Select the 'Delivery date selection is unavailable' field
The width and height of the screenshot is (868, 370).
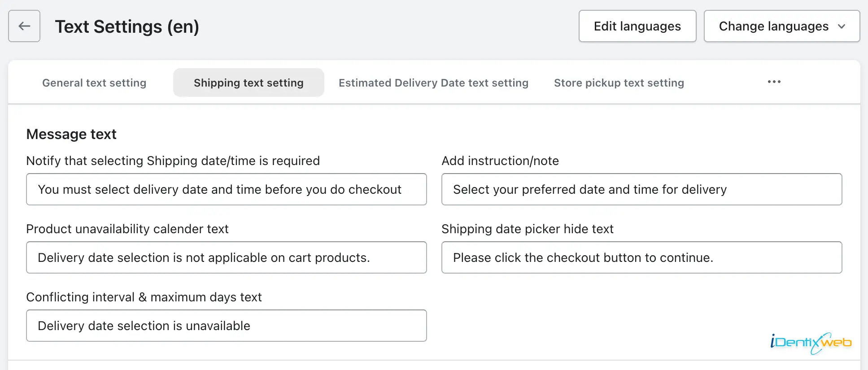click(226, 326)
